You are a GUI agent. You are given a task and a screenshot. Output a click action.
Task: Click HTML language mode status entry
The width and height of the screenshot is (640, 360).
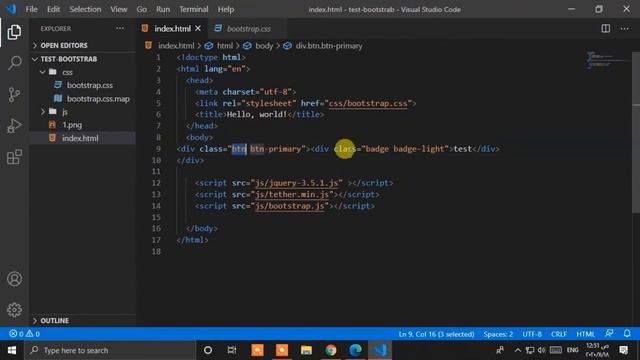pyautogui.click(x=585, y=334)
